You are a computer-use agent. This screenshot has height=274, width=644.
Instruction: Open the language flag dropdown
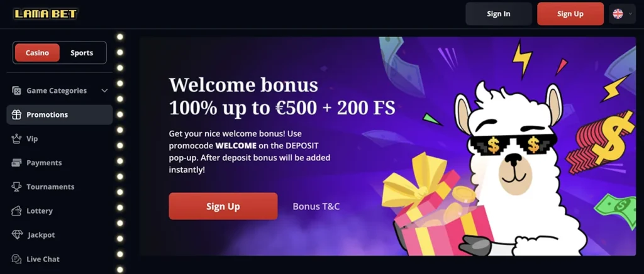(622, 14)
